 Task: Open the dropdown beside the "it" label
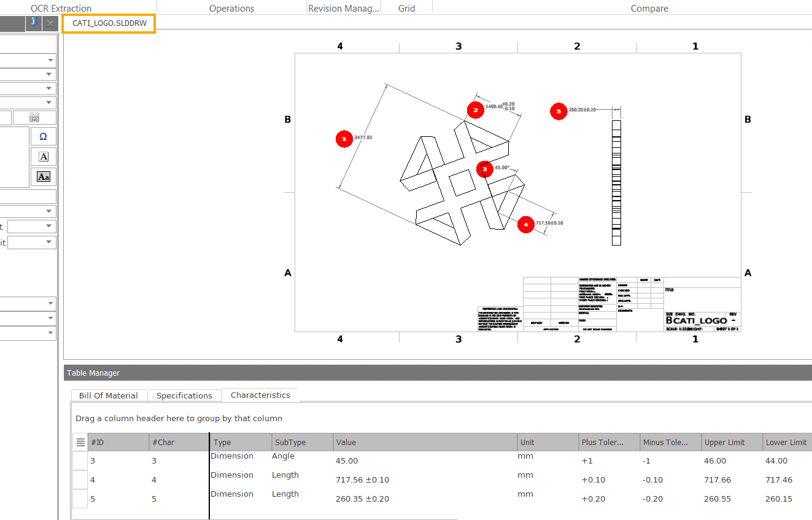[32, 243]
